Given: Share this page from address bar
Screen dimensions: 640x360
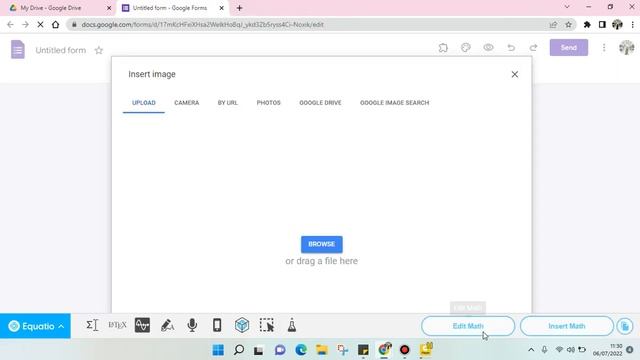Looking at the screenshot, I should point(553,24).
